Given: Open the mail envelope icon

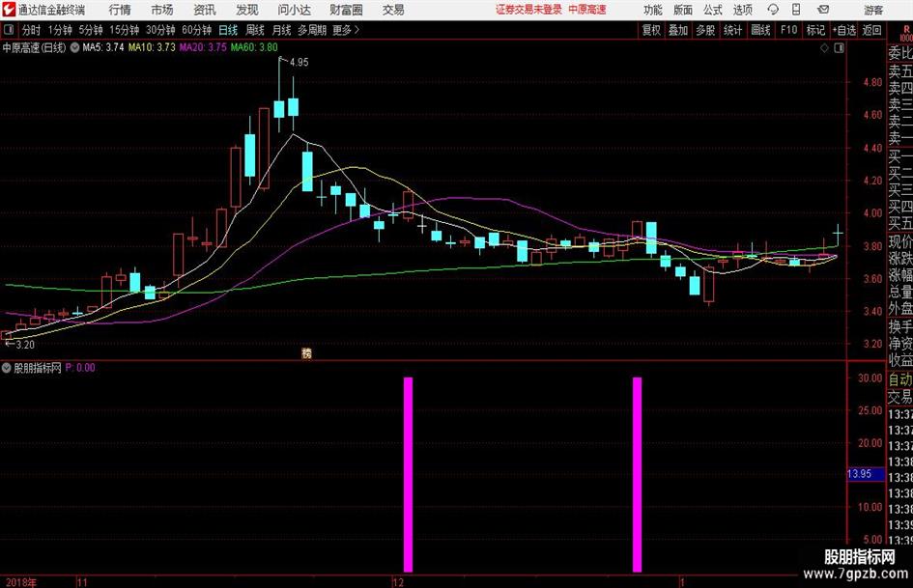Looking at the screenshot, I should coord(823,10).
